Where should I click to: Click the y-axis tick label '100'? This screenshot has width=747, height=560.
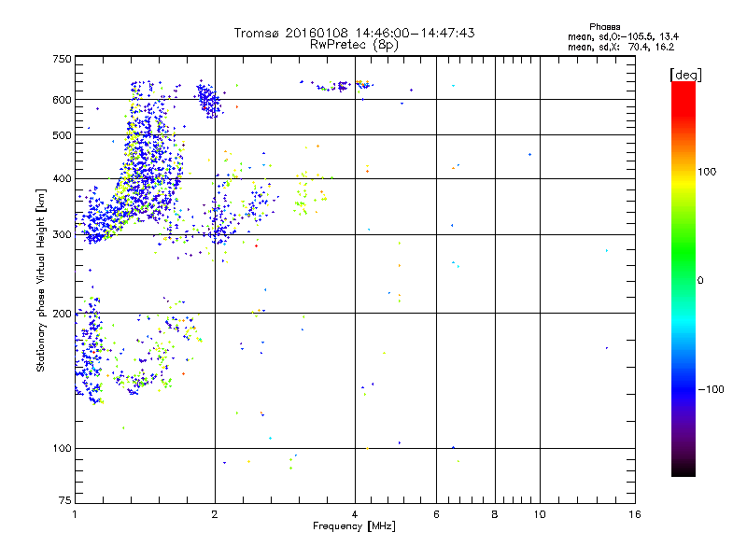click(62, 448)
